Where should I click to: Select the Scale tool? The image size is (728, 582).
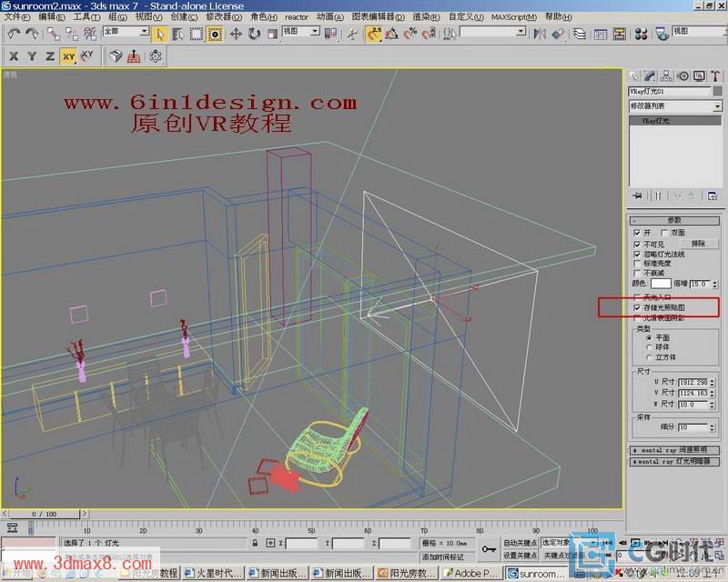[272, 35]
